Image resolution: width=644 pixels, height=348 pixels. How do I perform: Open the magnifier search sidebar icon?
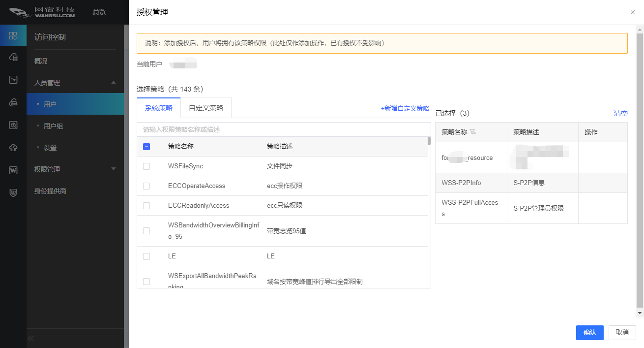(x=13, y=125)
